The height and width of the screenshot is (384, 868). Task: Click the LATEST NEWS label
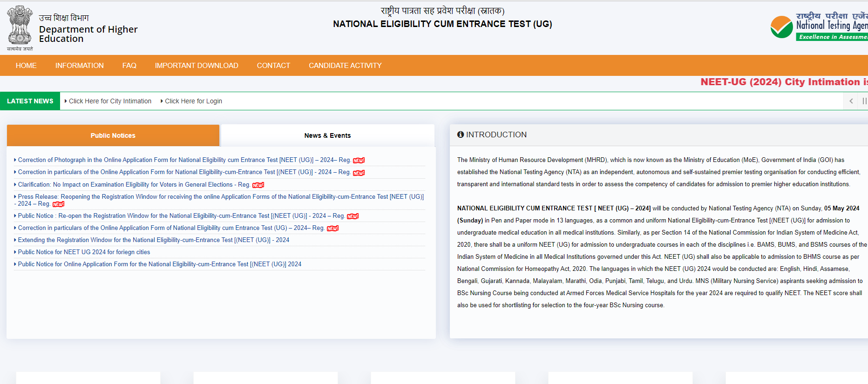30,101
